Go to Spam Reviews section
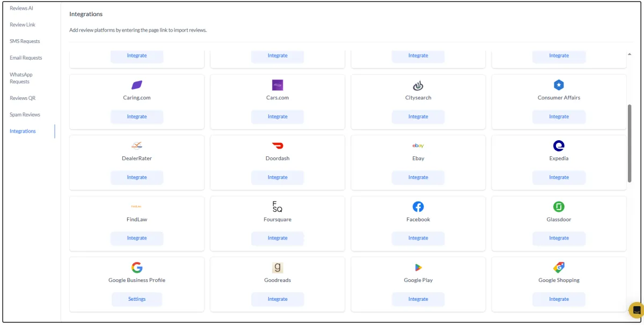Image resolution: width=644 pixels, height=325 pixels. [x=25, y=115]
